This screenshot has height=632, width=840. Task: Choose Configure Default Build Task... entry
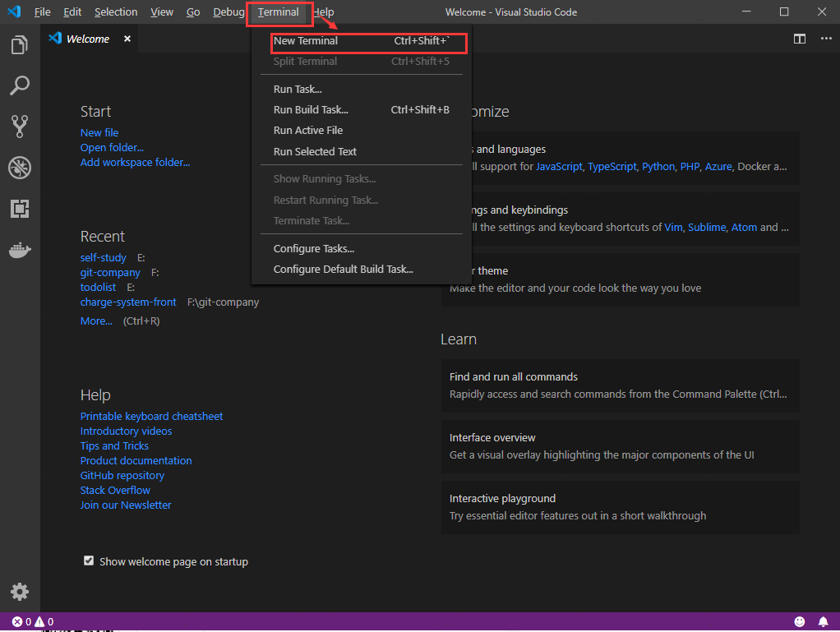[x=362, y=269]
